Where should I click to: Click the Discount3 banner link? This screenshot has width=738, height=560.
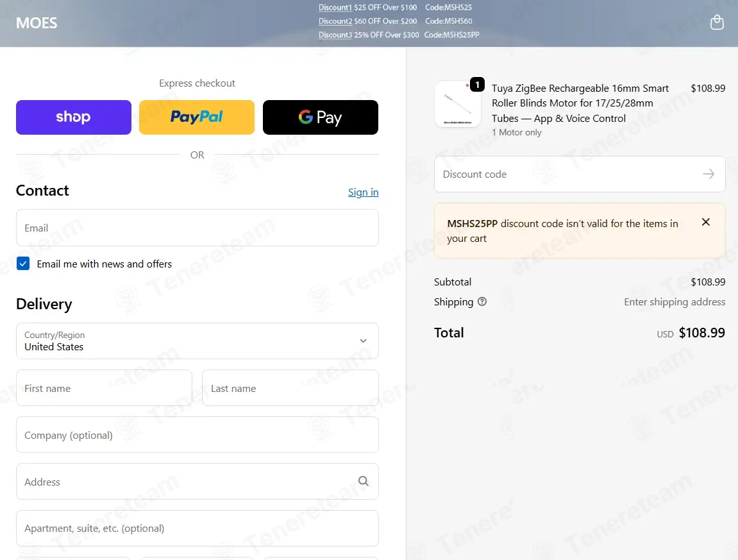pyautogui.click(x=335, y=35)
